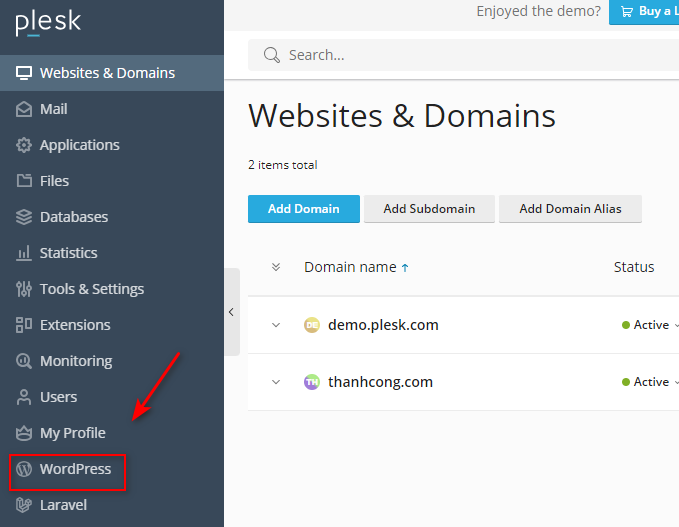Sort by Domain name column header
Screen dimensions: 679x527
[x=350, y=267]
